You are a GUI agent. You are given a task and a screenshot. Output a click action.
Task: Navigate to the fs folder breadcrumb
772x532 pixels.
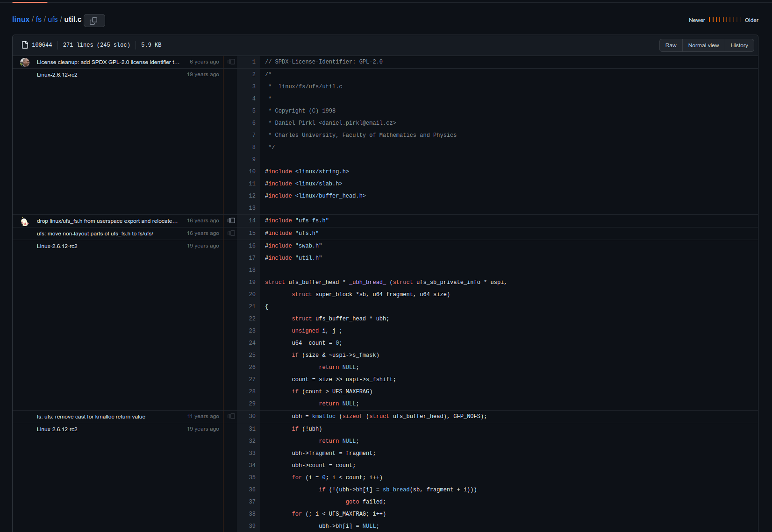click(x=38, y=19)
